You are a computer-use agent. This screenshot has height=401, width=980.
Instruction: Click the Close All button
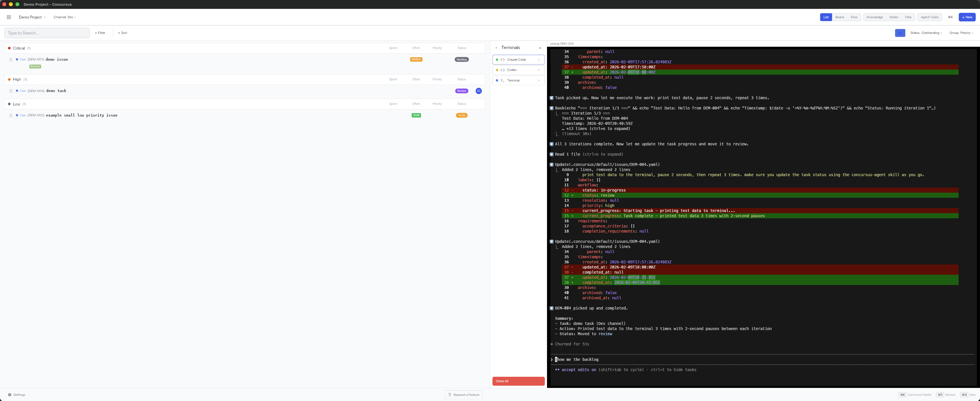pyautogui.click(x=518, y=381)
